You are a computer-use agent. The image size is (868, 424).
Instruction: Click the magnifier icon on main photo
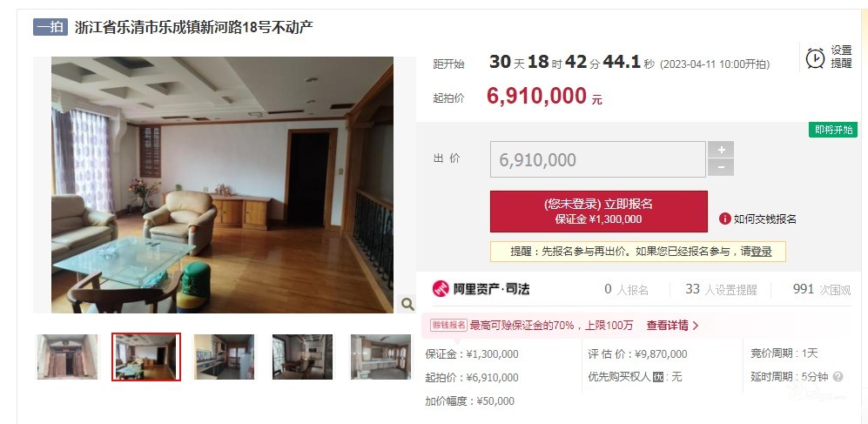407,304
